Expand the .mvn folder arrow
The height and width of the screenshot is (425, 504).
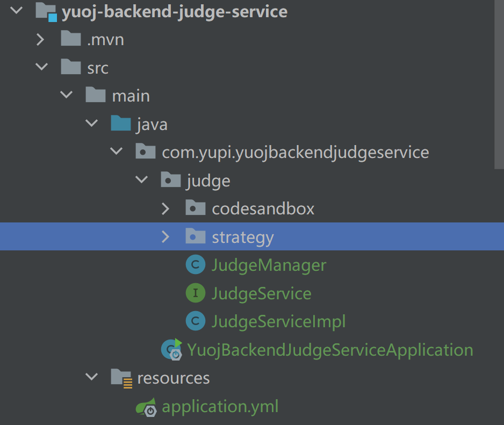pyautogui.click(x=40, y=40)
